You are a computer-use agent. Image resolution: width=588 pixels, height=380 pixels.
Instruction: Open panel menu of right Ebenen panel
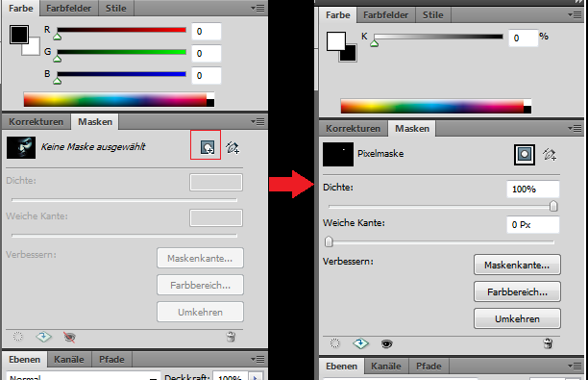[575, 367]
